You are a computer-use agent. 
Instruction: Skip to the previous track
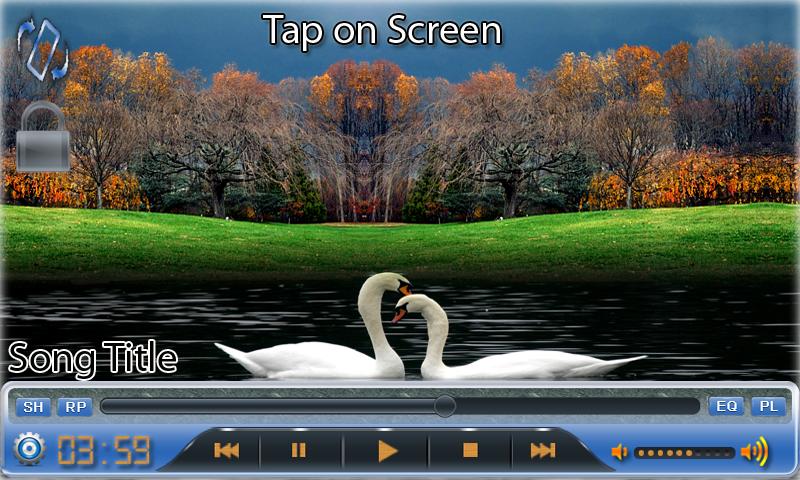pos(226,450)
